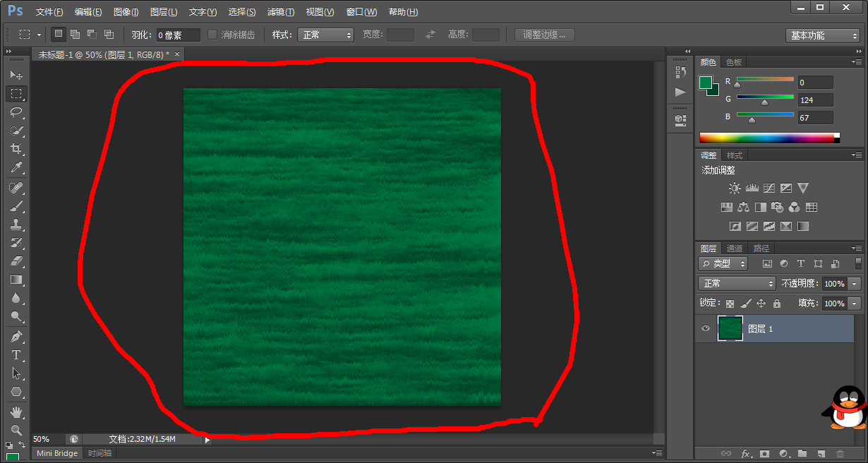Image resolution: width=868 pixels, height=463 pixels.
Task: Create a new layer from Layers panel
Action: (x=821, y=453)
